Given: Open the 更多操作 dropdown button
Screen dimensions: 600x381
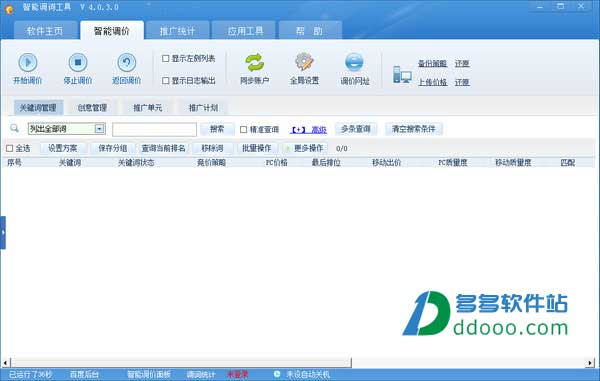Looking at the screenshot, I should pyautogui.click(x=305, y=148).
